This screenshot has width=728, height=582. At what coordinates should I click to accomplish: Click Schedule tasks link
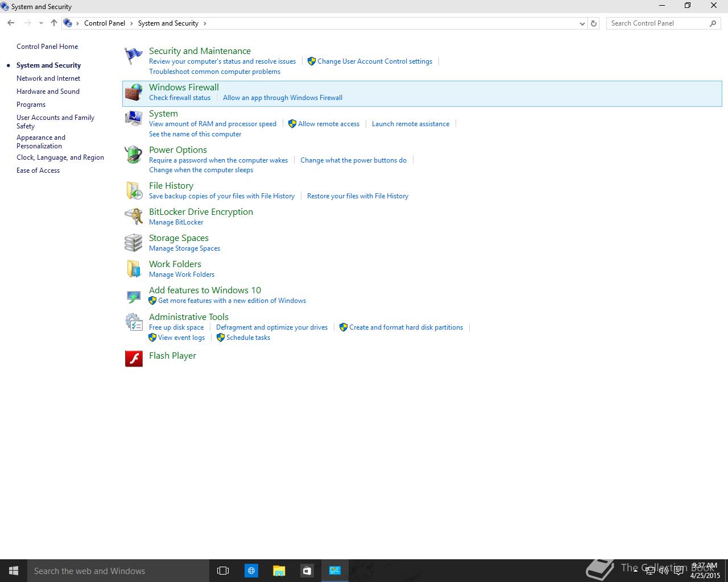pos(248,338)
